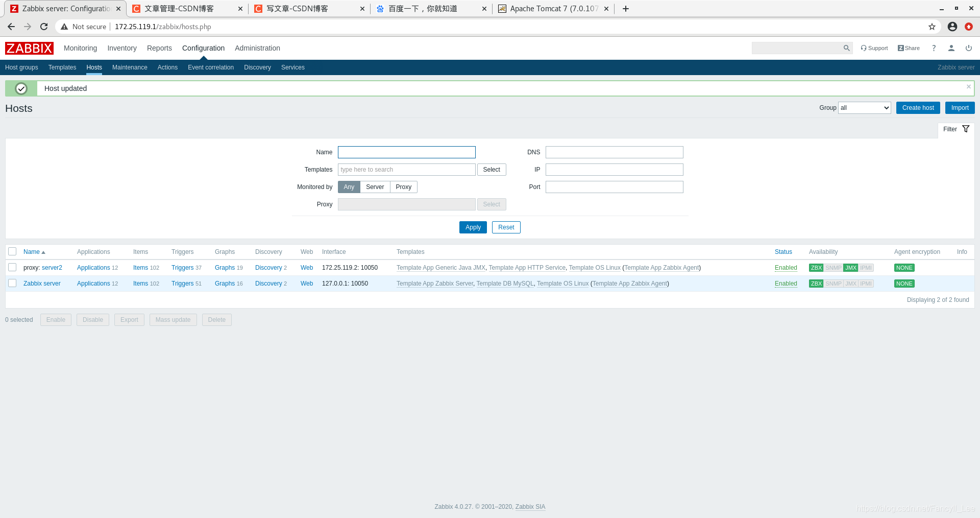980x518 pixels.
Task: Click the Share icon link
Action: [909, 48]
